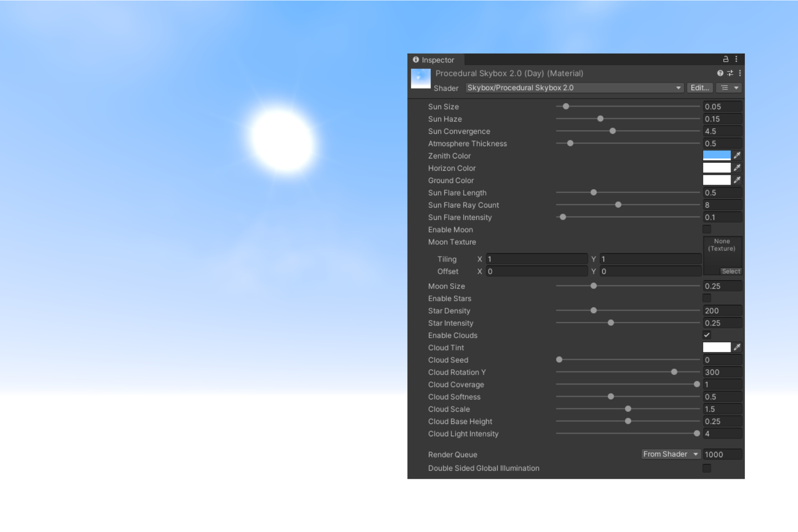Open the material header kebab menu
Screen dimensions: 798x532
coord(739,73)
